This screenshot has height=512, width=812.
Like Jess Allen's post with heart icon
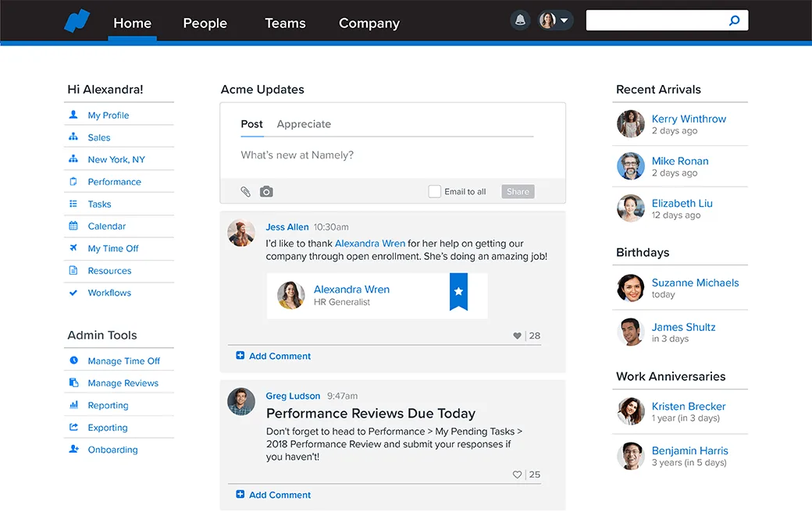click(517, 336)
